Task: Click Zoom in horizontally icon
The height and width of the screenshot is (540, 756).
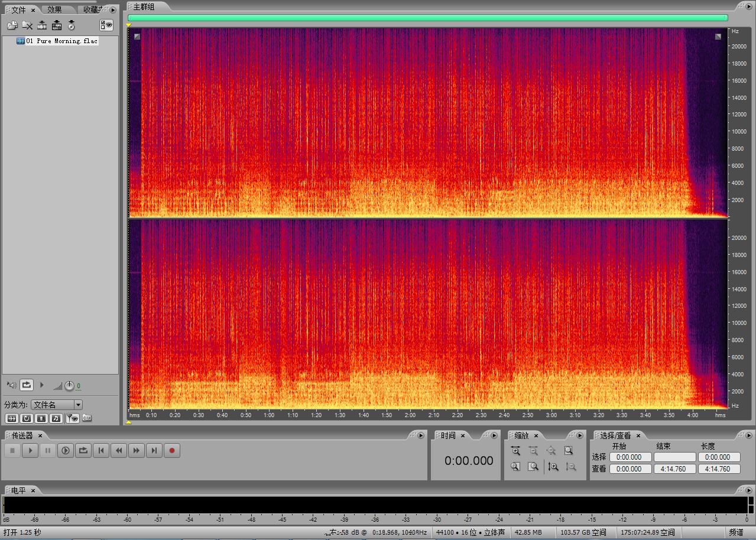Action: coord(516,451)
